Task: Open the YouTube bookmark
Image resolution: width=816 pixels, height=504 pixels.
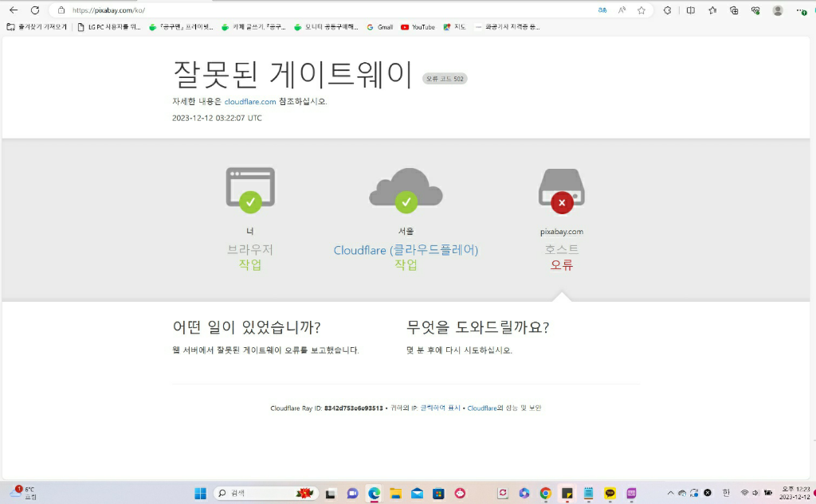Action: [418, 27]
